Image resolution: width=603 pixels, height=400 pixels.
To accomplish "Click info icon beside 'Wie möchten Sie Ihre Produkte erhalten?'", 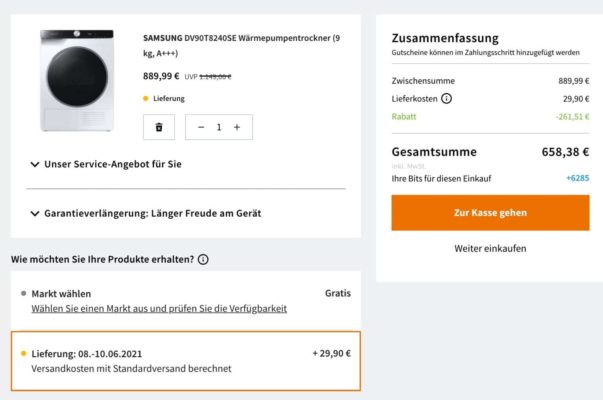I will [x=203, y=259].
